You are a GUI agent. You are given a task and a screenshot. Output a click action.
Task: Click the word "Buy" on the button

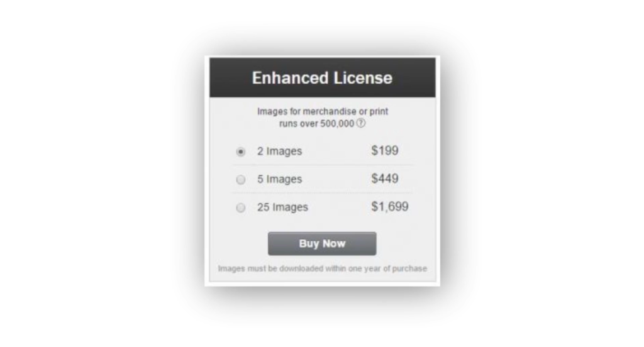click(309, 243)
